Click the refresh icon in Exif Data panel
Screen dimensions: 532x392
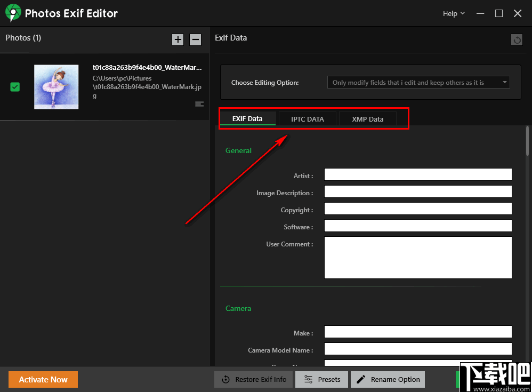(517, 39)
